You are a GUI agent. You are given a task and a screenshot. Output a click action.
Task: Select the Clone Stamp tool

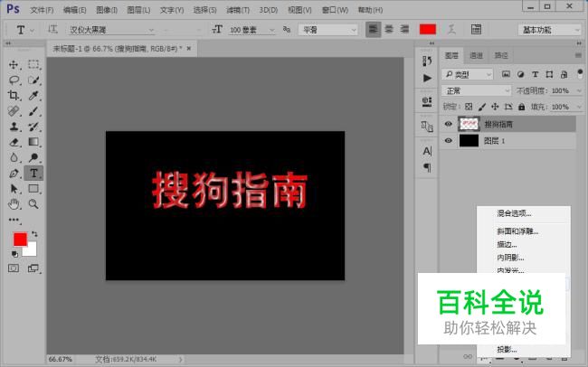pos(14,127)
